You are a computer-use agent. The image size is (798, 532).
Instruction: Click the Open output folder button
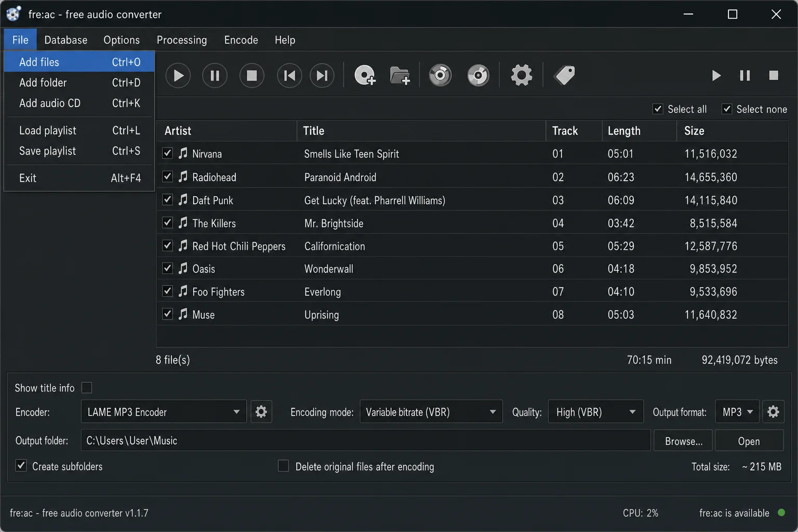pos(749,441)
